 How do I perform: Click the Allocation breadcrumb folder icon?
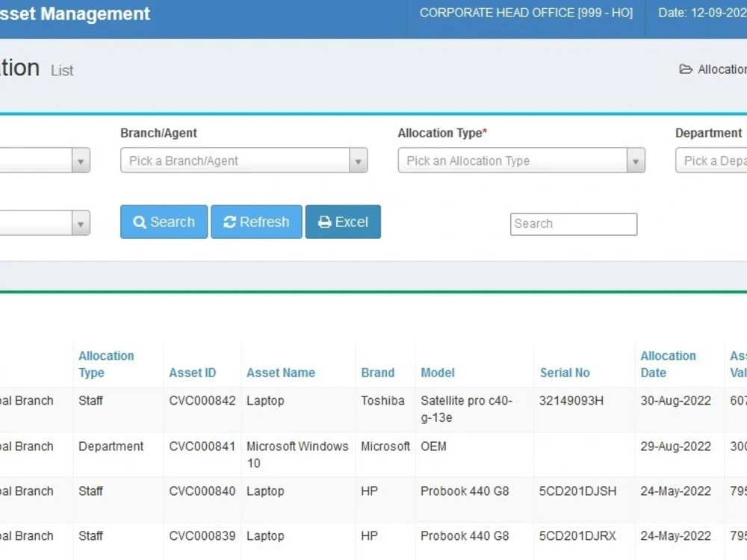(x=686, y=69)
